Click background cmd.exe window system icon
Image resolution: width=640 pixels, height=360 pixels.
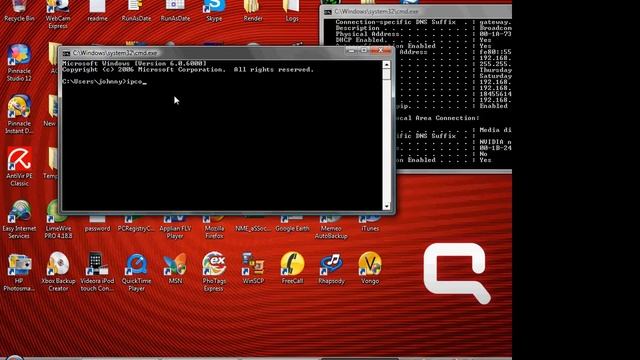(327, 12)
